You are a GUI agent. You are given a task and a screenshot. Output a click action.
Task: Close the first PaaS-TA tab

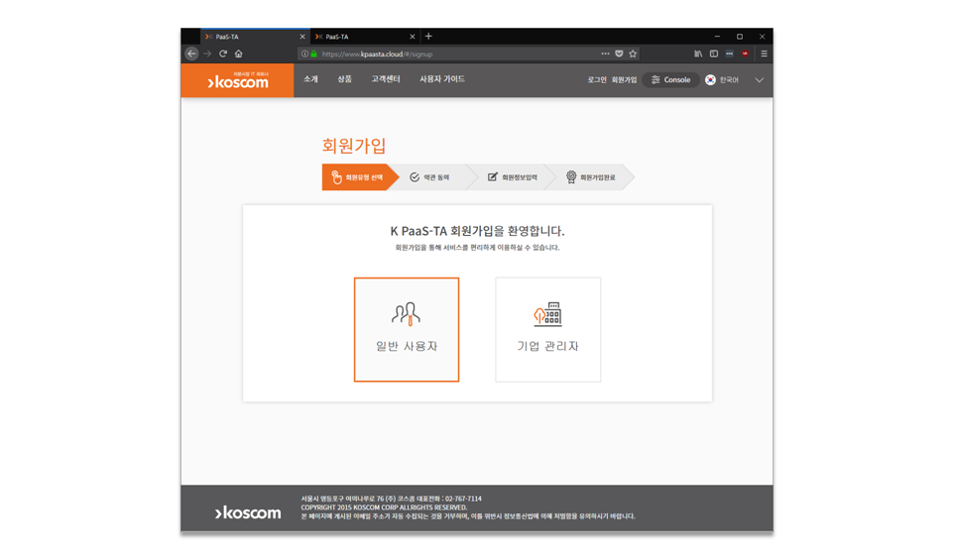[302, 37]
